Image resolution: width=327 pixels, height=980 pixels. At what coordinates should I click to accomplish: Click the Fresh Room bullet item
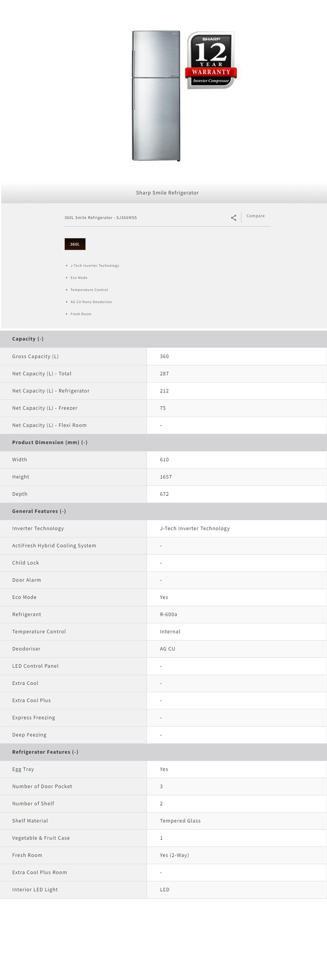coord(81,314)
